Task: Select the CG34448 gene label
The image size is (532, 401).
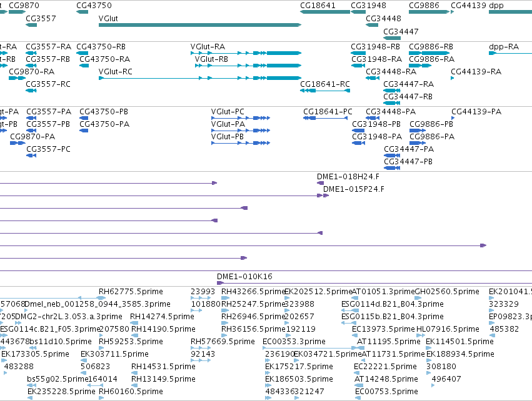Action: pyautogui.click(x=383, y=18)
